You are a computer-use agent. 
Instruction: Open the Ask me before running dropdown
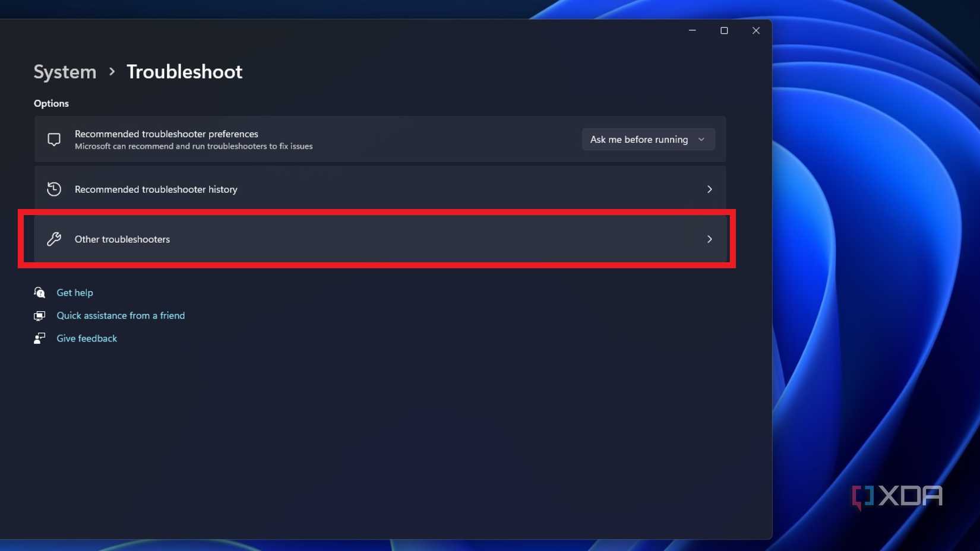pyautogui.click(x=647, y=140)
